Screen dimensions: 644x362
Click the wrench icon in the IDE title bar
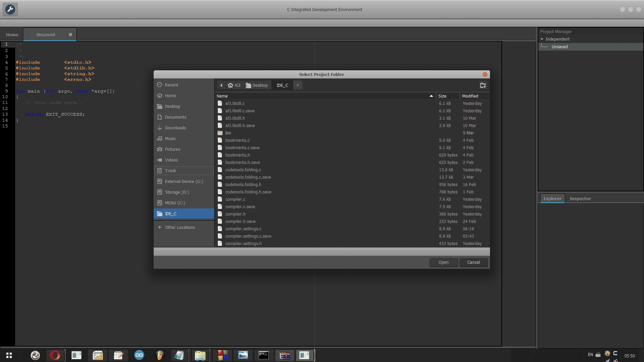click(x=10, y=9)
